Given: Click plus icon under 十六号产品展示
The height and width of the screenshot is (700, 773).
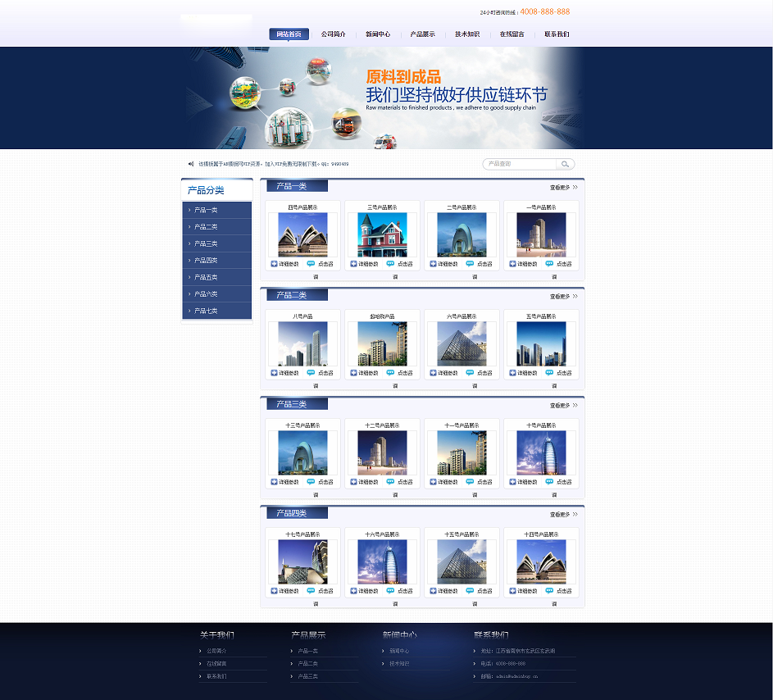Looking at the screenshot, I should pos(353,591).
